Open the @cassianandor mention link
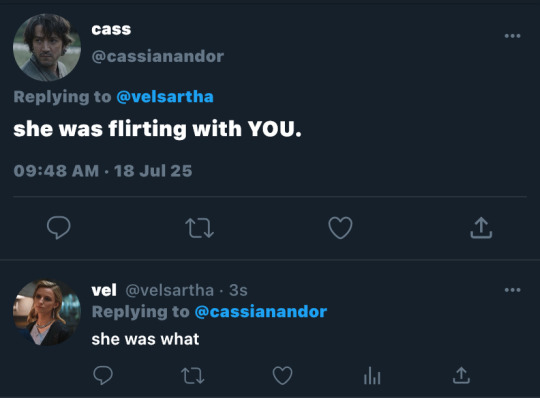Screen dimensions: 540x398 pos(261,312)
